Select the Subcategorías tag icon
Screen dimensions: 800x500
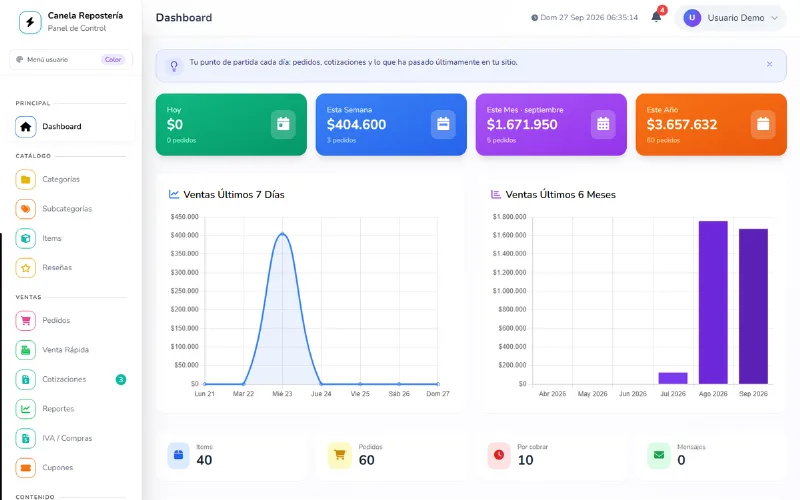pyautogui.click(x=26, y=209)
